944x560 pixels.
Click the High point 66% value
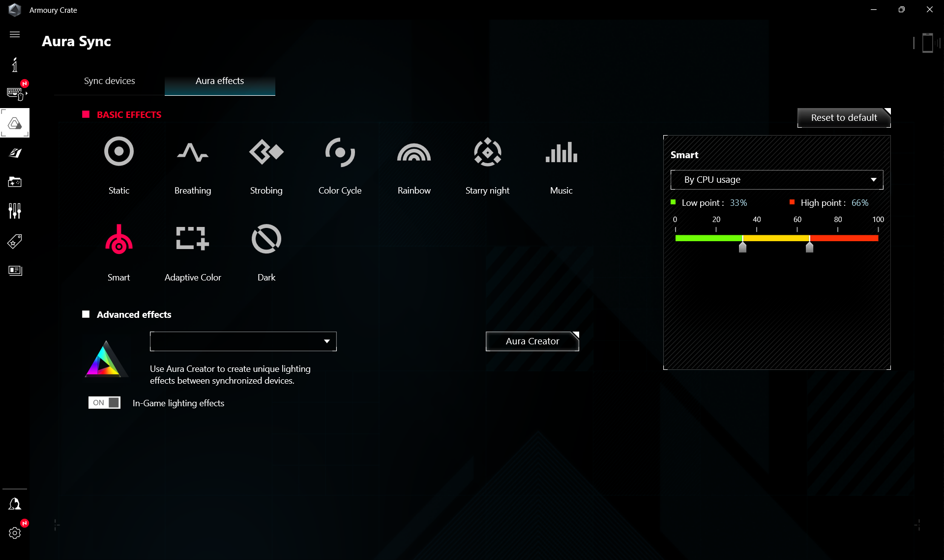click(x=860, y=203)
